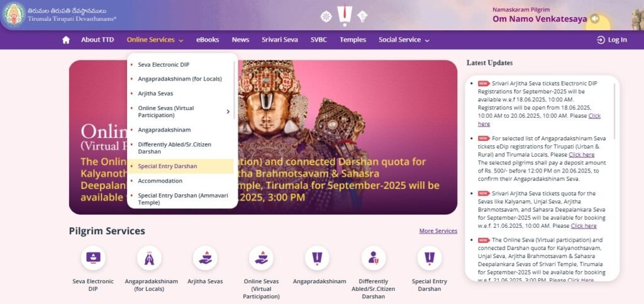Go to the Home icon in navbar
644x304 pixels.
[x=65, y=40]
